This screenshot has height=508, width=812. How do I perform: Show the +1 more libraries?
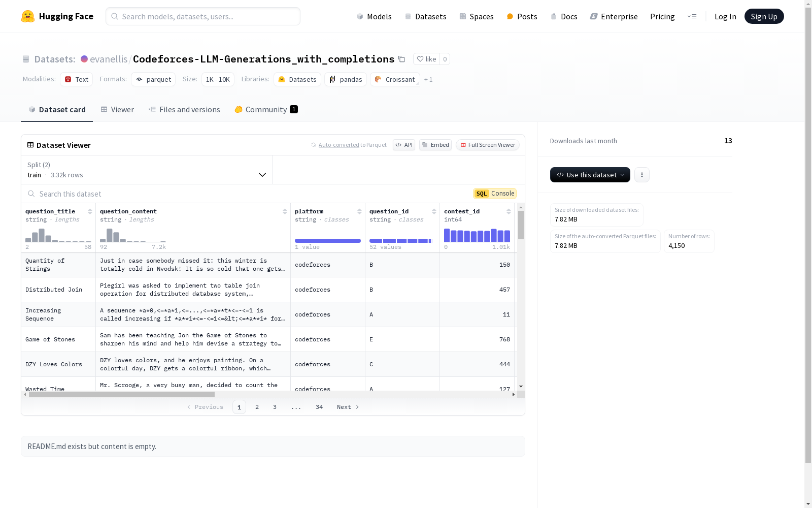coord(428,79)
